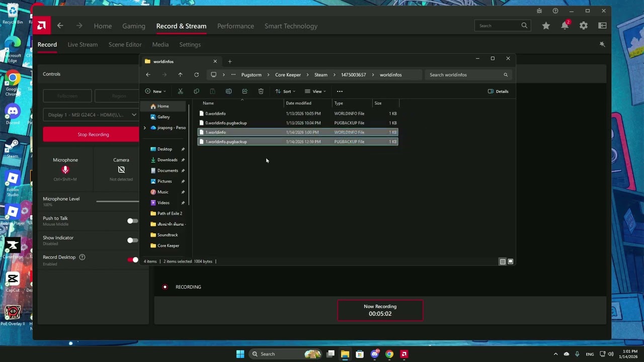Open AMD notifications bell

click(565, 26)
